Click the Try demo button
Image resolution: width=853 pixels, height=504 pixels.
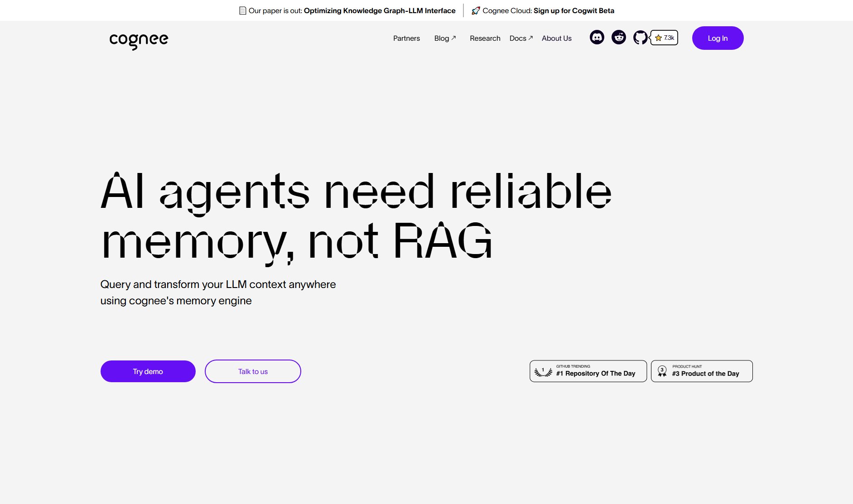click(x=148, y=371)
